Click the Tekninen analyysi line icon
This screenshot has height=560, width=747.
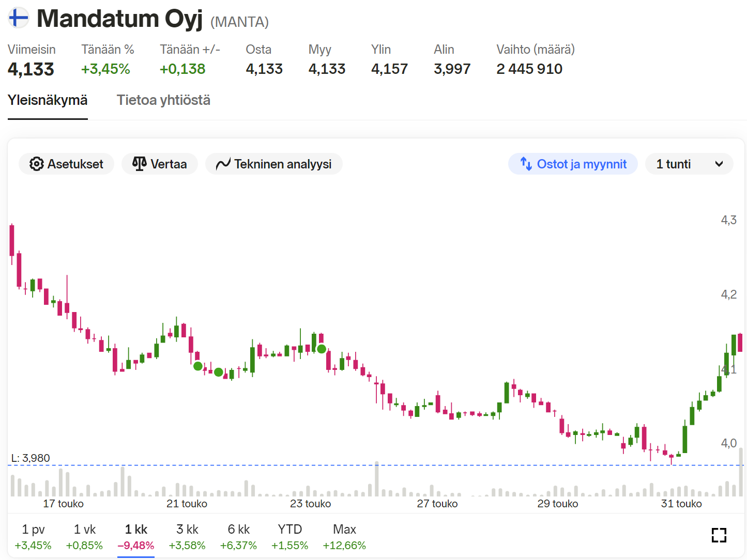pyautogui.click(x=223, y=164)
